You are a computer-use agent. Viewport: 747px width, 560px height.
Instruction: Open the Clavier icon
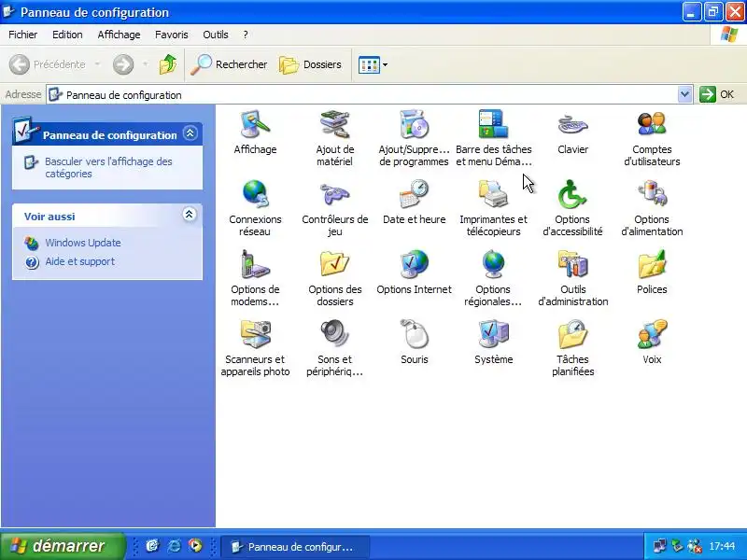pyautogui.click(x=572, y=133)
